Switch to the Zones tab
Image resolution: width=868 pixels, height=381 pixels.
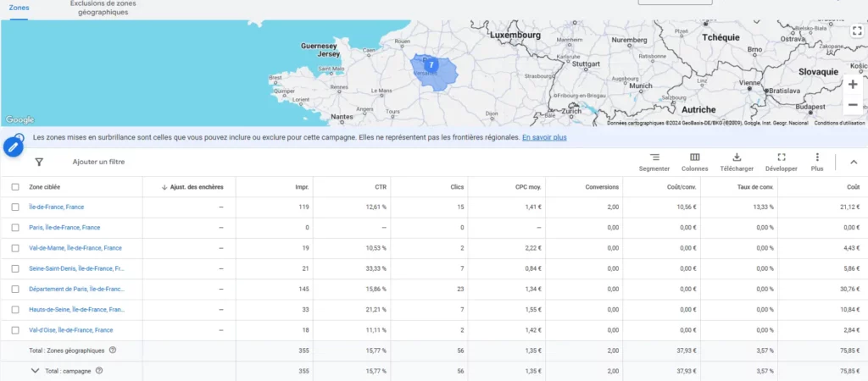tap(19, 8)
